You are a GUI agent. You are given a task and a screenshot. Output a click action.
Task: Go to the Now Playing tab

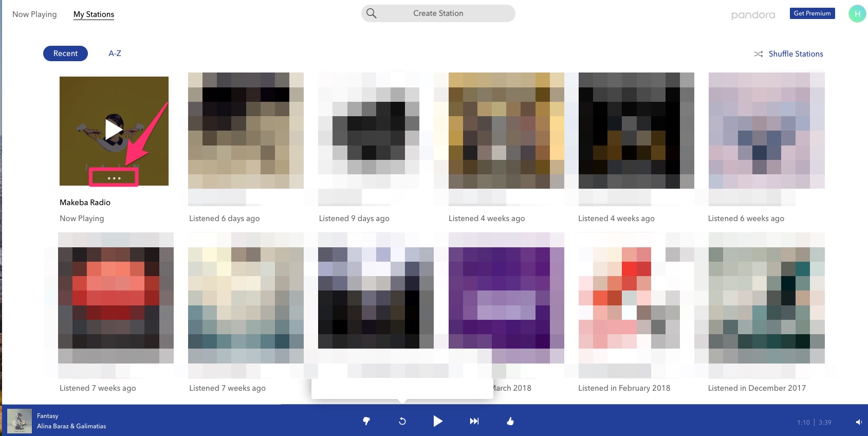[x=34, y=14]
